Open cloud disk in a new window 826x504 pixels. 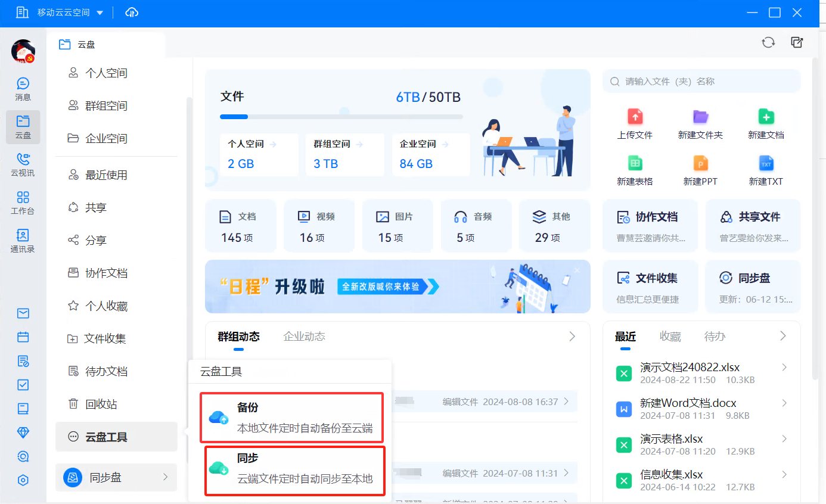click(x=797, y=42)
